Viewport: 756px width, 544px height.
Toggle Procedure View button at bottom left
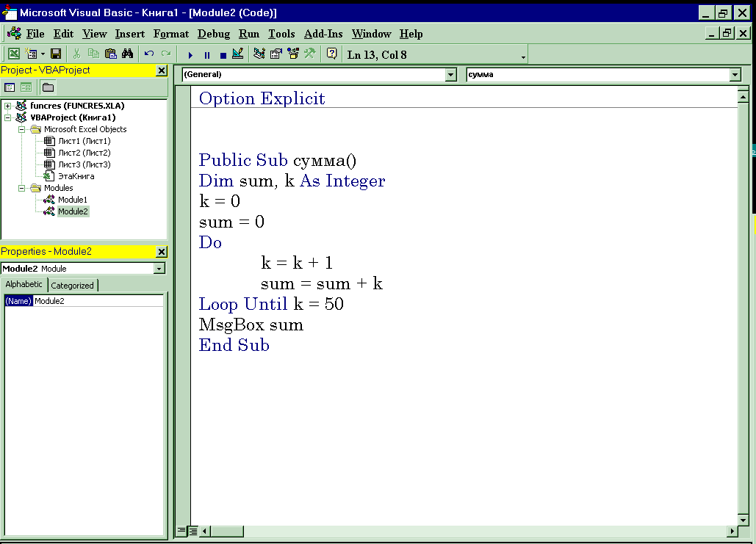point(181,531)
